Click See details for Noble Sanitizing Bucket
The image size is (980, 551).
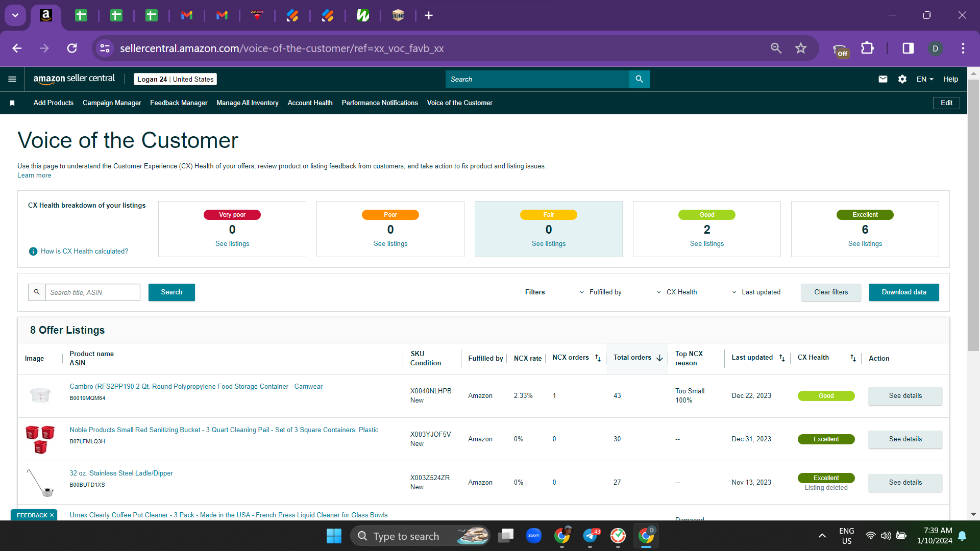coord(905,439)
